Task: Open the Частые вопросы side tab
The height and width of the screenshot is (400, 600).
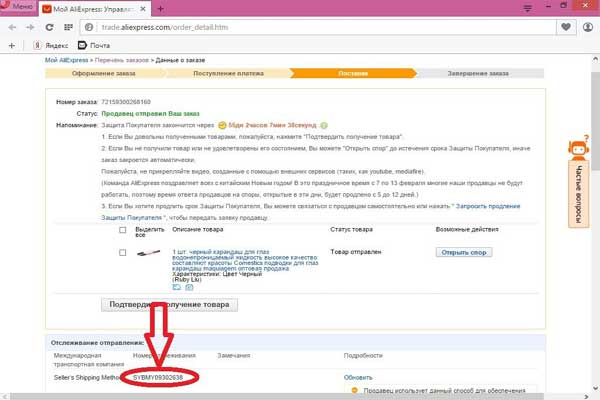Action: click(578, 194)
